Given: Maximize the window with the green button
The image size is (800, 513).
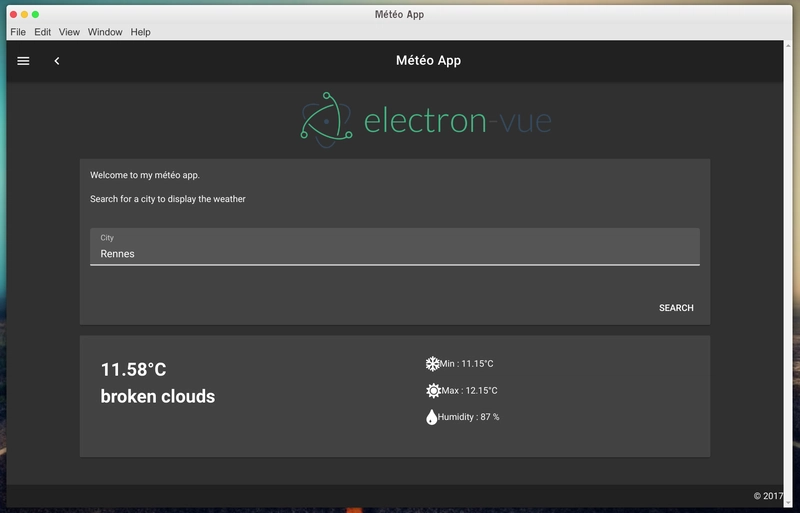Looking at the screenshot, I should point(35,14).
